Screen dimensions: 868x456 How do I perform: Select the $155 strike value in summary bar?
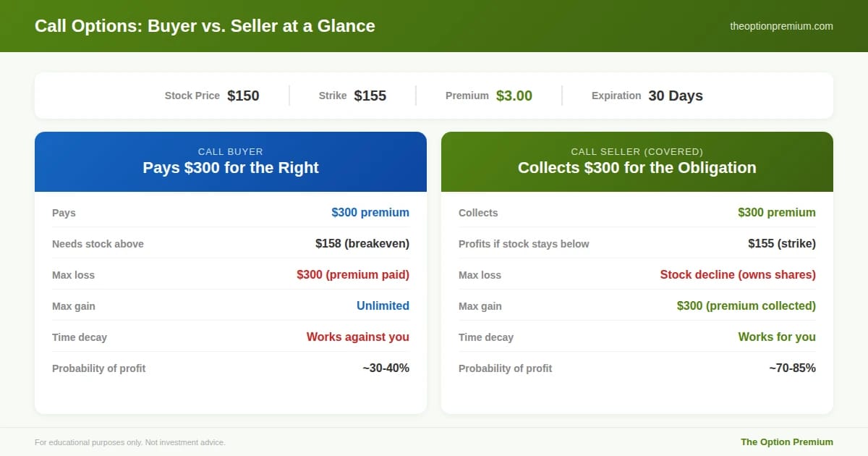point(370,96)
